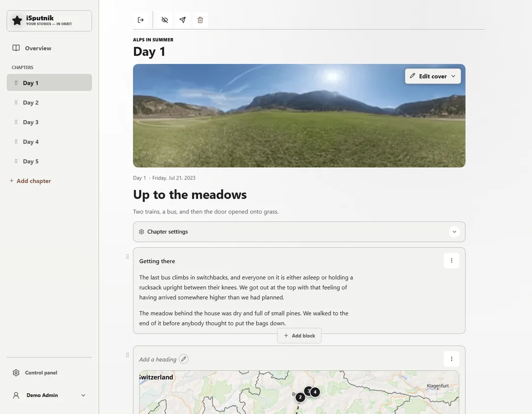Screen dimensions: 532x414
Task: Click the 'Getting there' block heading
Action: 157,261
